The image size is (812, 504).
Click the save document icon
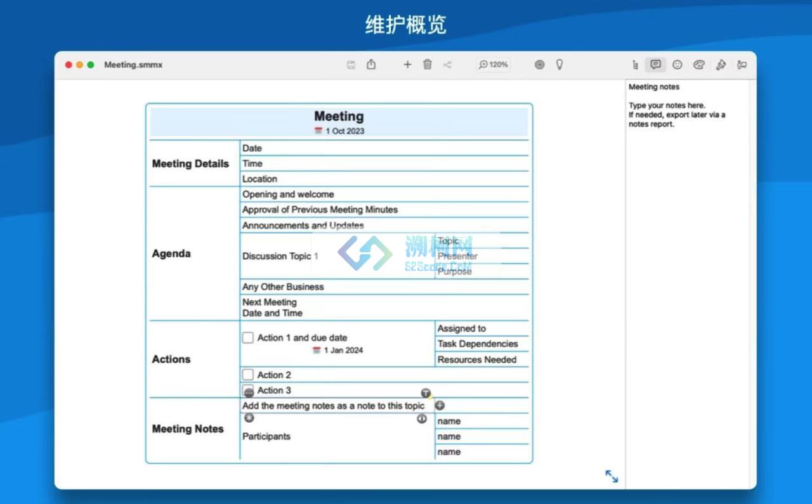351,65
